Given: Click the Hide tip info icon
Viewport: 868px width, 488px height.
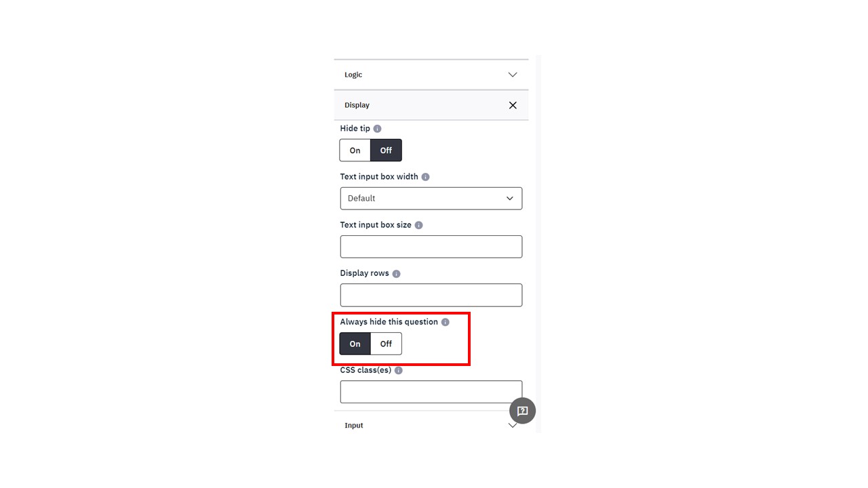Looking at the screenshot, I should coord(377,129).
